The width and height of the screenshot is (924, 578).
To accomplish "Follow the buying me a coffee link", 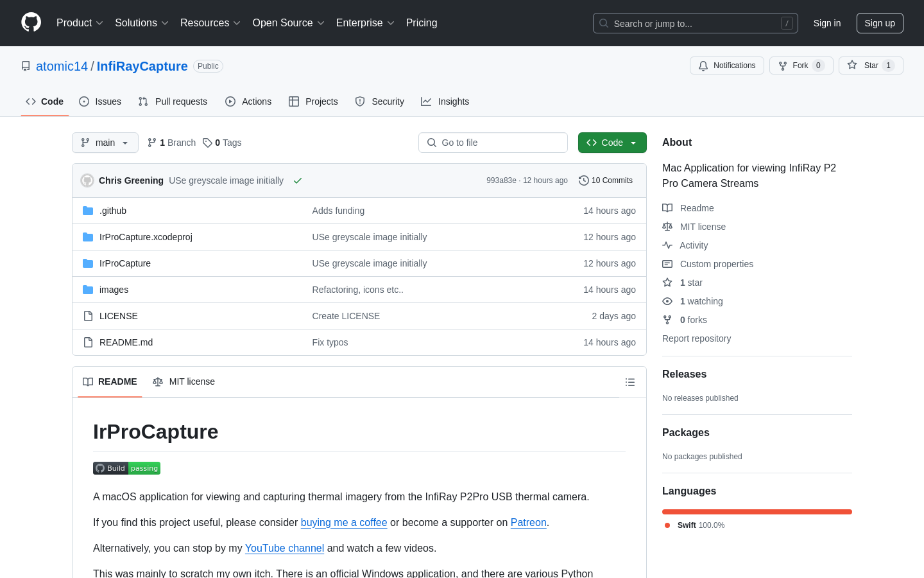I will point(344,522).
